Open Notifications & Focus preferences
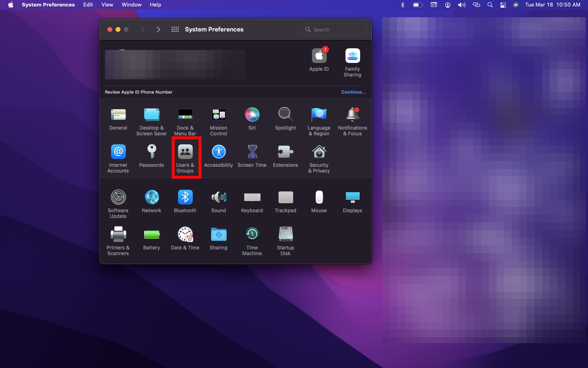Image resolution: width=588 pixels, height=368 pixels. point(352,121)
